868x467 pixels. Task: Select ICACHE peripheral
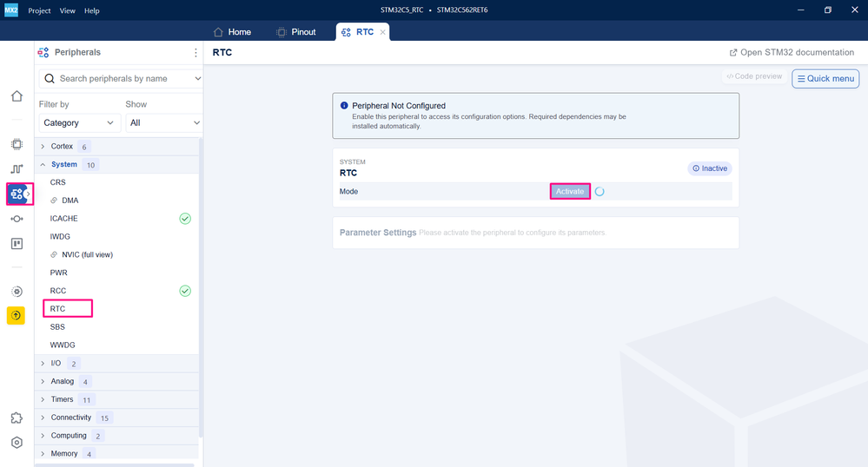coord(63,219)
